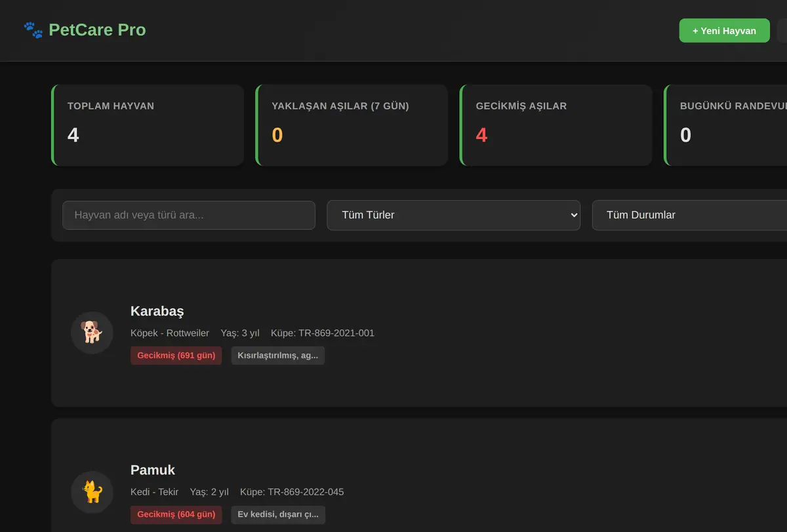Screen dimensions: 787x532
Task: Click the Köpek - Rottweiler breed text
Action: point(170,333)
